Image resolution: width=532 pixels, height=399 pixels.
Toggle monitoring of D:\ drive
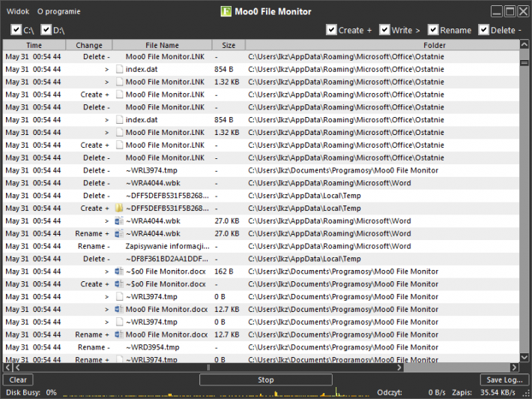pyautogui.click(x=46, y=30)
